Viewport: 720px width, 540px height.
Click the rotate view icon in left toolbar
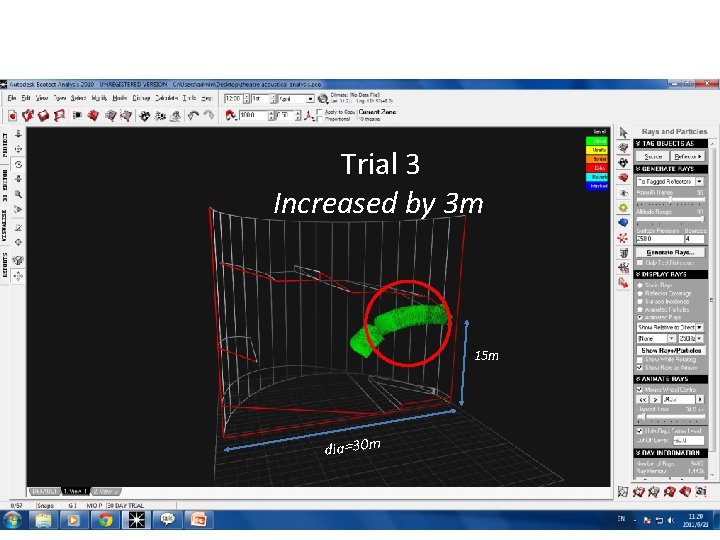[18, 164]
